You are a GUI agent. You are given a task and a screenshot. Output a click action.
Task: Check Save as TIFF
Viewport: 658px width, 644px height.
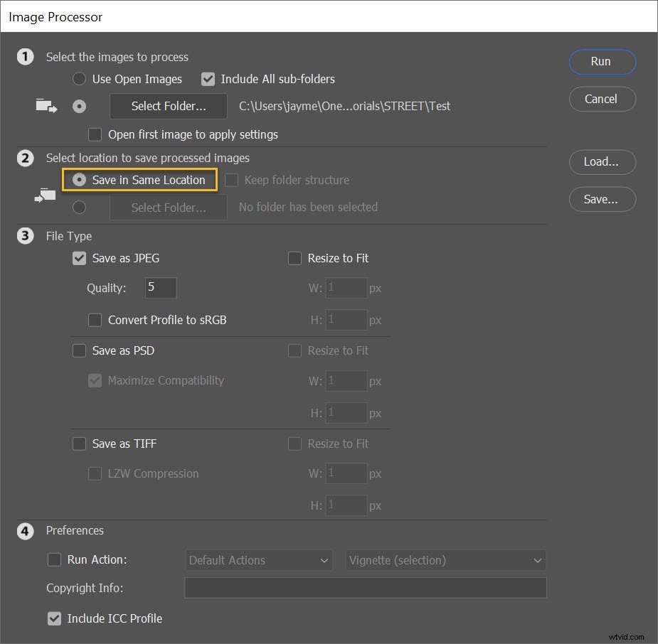[x=79, y=444]
